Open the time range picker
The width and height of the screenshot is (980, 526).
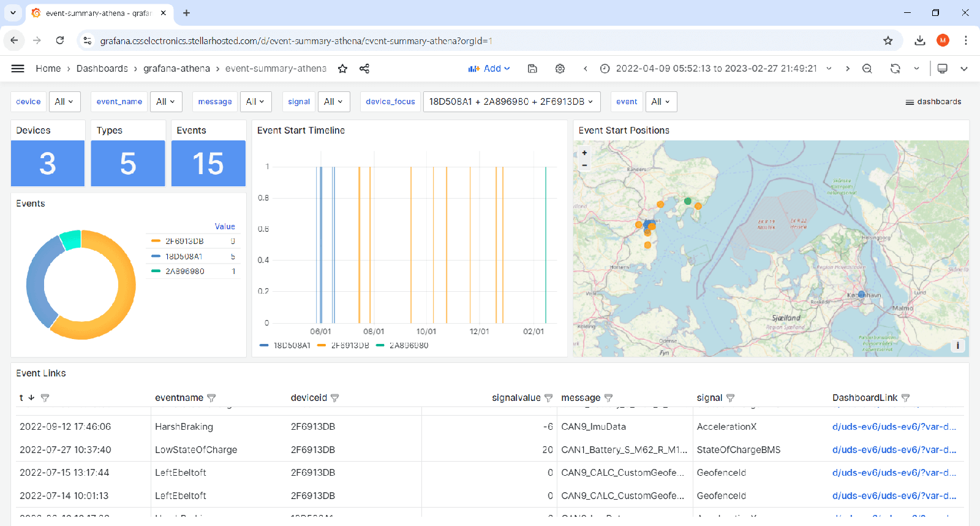pyautogui.click(x=716, y=69)
